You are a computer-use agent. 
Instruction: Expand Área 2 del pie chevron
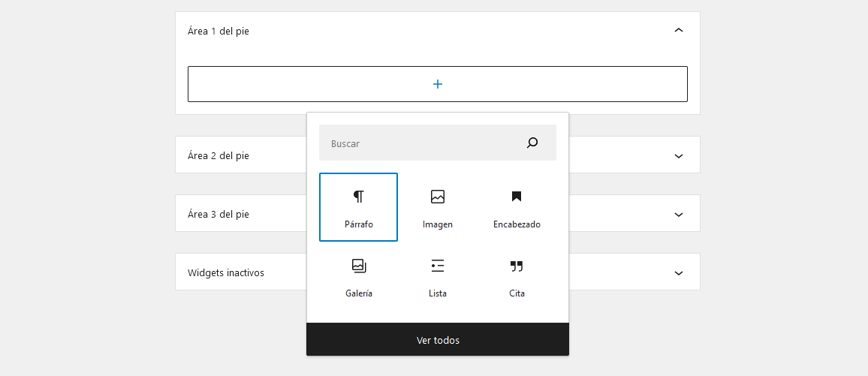(x=679, y=156)
